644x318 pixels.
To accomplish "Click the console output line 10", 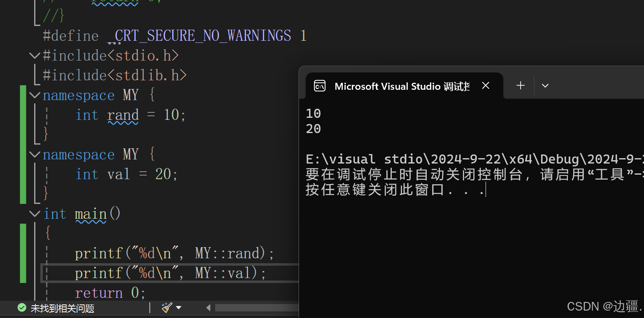I will click(x=313, y=113).
